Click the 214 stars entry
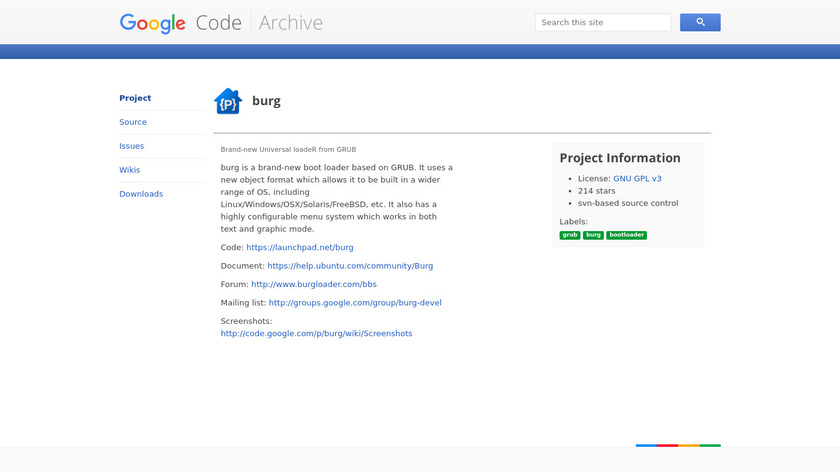This screenshot has width=840, height=472. tap(596, 191)
